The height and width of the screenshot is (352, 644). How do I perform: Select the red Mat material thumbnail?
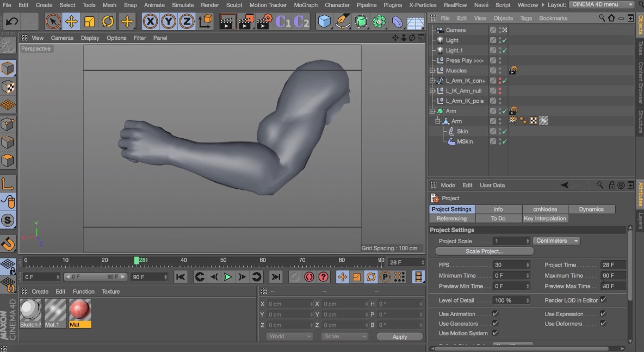tap(79, 310)
